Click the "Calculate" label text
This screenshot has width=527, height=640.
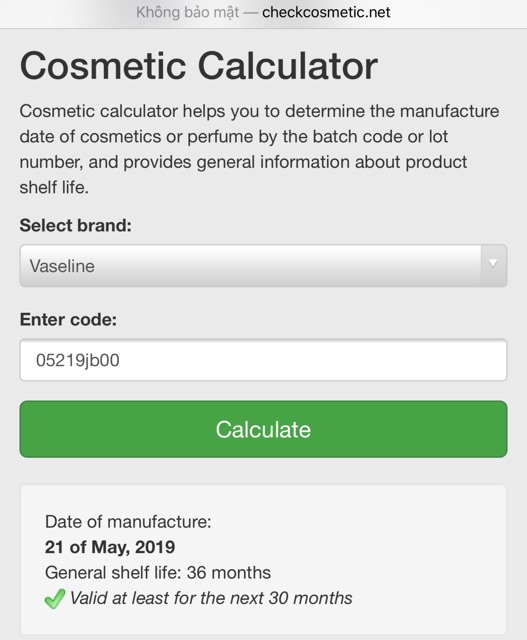263,429
